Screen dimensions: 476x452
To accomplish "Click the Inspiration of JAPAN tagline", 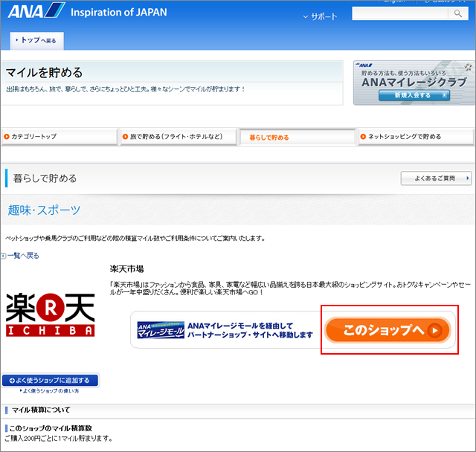I will click(x=119, y=12).
